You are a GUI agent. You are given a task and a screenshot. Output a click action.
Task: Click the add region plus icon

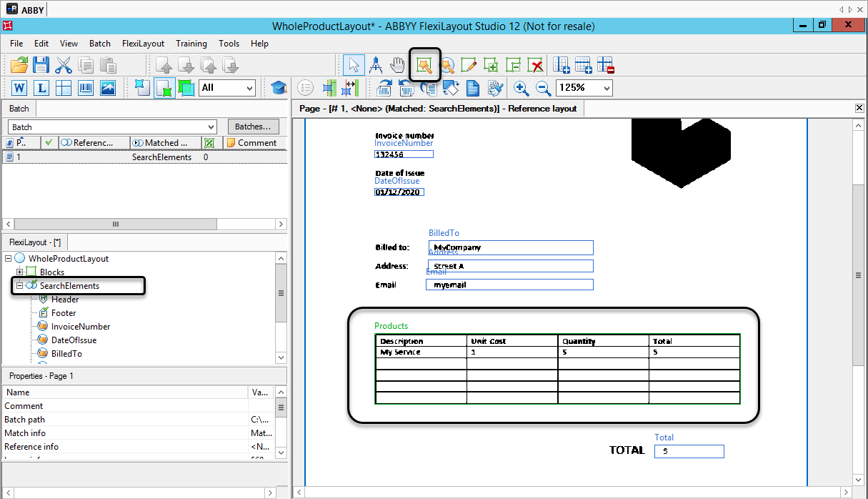[x=491, y=65]
